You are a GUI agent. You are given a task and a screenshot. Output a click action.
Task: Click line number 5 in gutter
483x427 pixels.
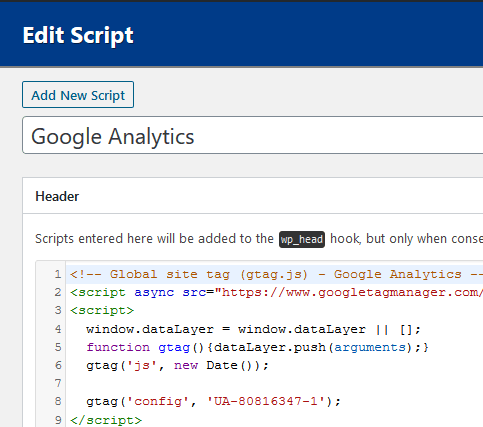[58, 347]
